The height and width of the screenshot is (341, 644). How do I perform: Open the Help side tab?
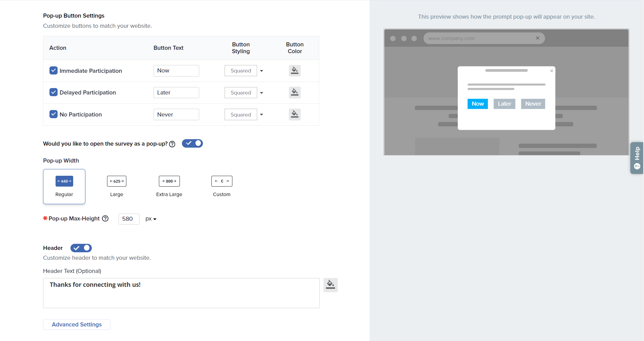[x=637, y=158]
